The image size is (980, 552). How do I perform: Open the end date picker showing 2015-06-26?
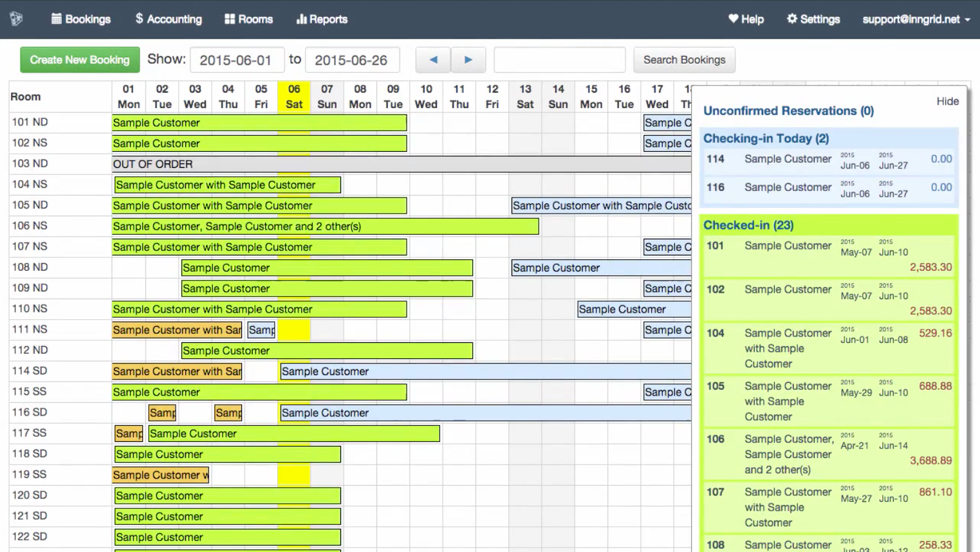(x=352, y=60)
